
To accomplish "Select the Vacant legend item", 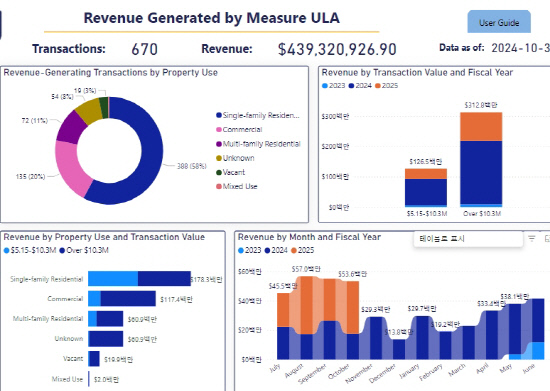I will click(231, 172).
